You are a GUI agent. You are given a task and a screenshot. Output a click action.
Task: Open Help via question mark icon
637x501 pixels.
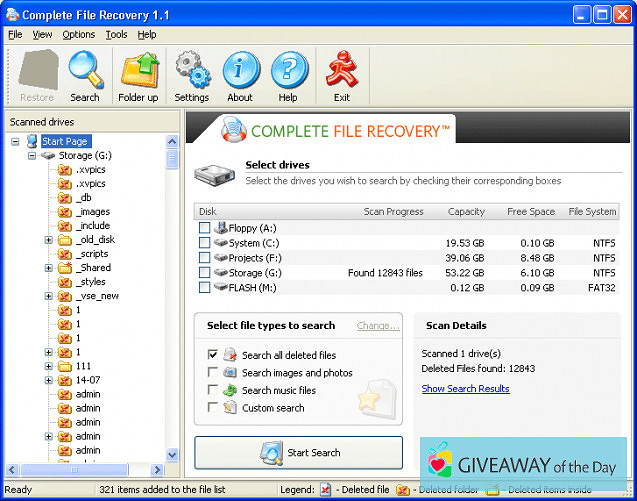[x=288, y=70]
